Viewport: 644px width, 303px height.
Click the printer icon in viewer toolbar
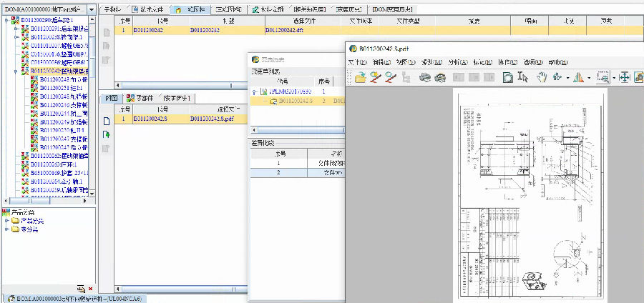click(x=424, y=77)
